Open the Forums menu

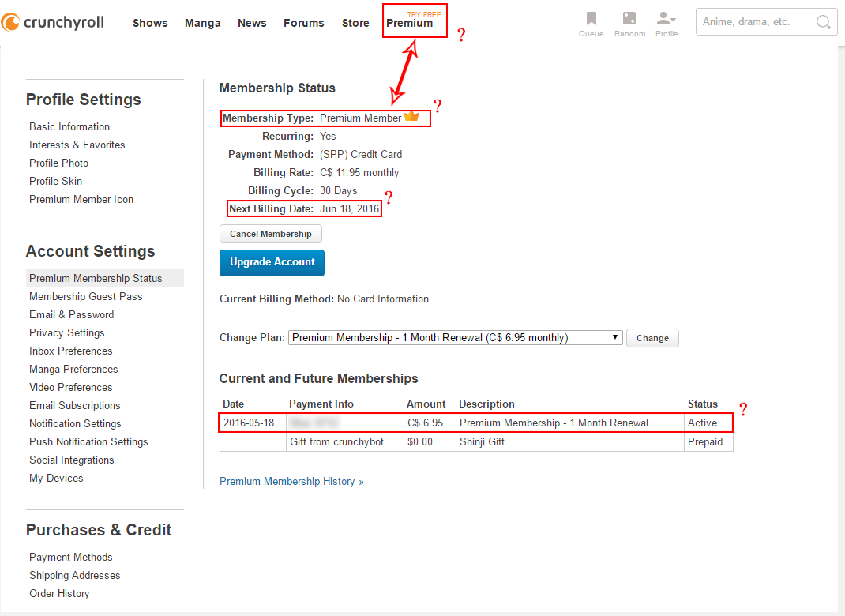click(x=304, y=23)
